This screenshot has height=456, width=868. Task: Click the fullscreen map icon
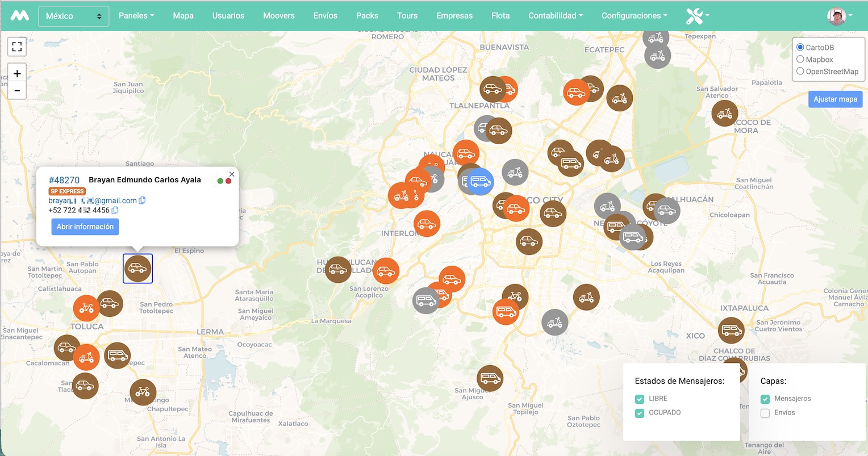point(17,47)
